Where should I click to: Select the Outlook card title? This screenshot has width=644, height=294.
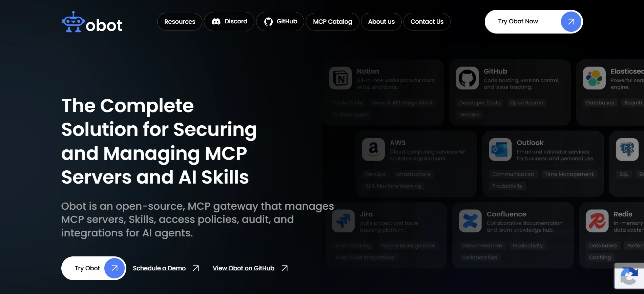530,143
